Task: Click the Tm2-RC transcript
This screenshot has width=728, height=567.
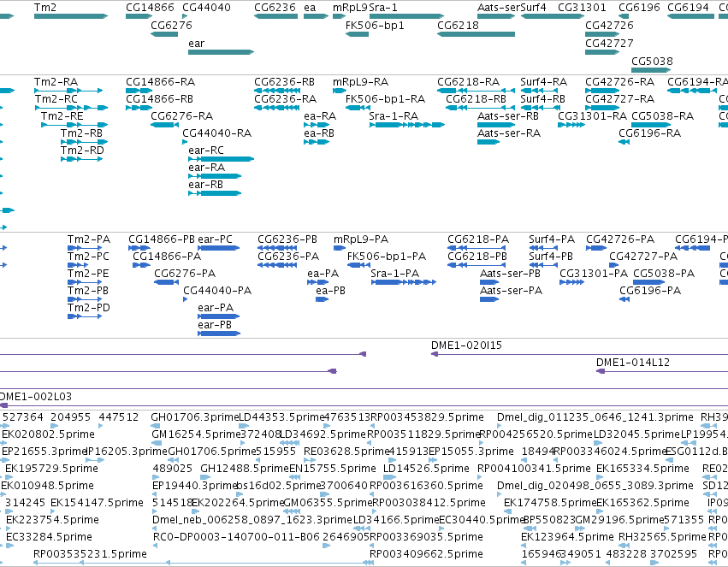Action: pyautogui.click(x=72, y=108)
